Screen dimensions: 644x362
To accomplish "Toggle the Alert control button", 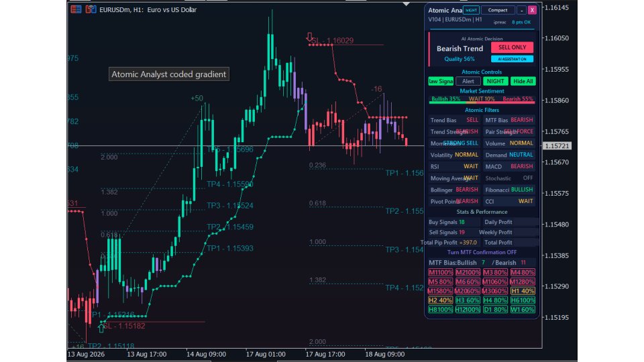I will 468,81.
